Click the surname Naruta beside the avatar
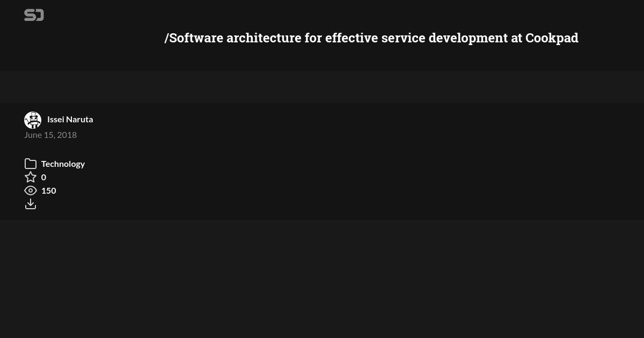This screenshot has height=338, width=644. point(79,119)
